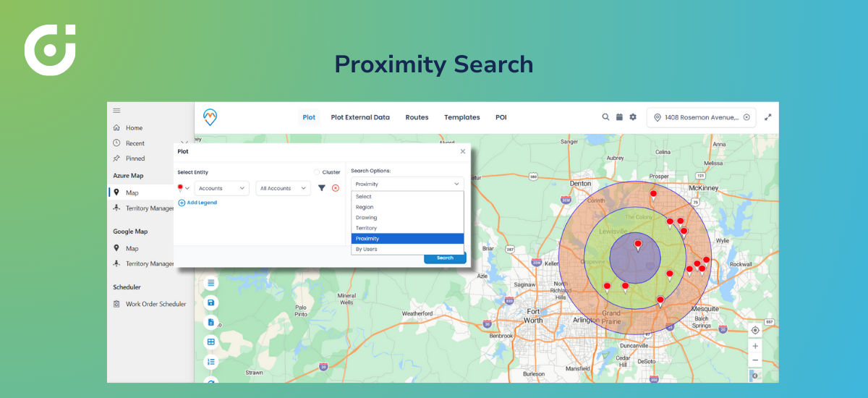Image resolution: width=868 pixels, height=398 pixels.
Task: Clear the Rosemon Avenue location
Action: click(746, 117)
